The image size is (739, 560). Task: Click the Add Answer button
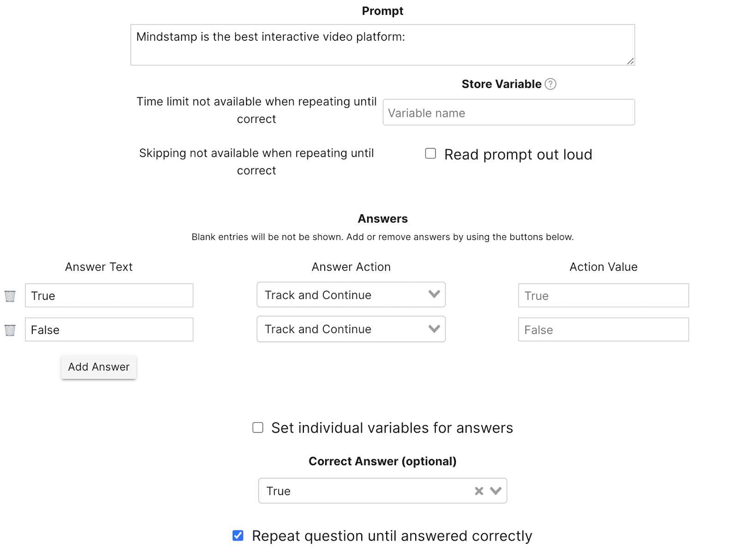[98, 367]
